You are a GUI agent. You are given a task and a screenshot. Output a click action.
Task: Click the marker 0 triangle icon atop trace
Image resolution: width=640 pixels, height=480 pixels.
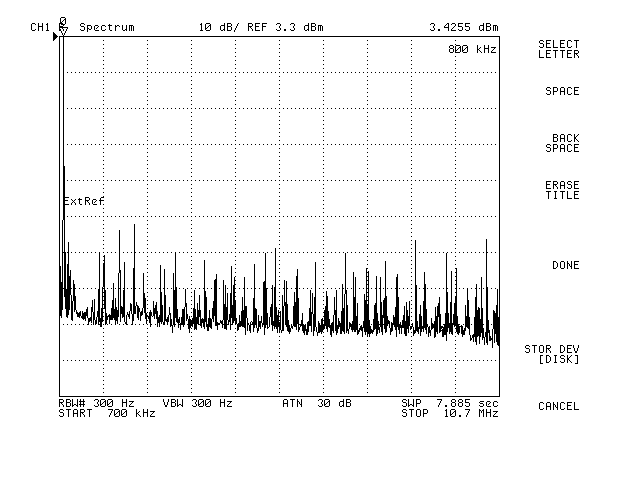pyautogui.click(x=63, y=30)
